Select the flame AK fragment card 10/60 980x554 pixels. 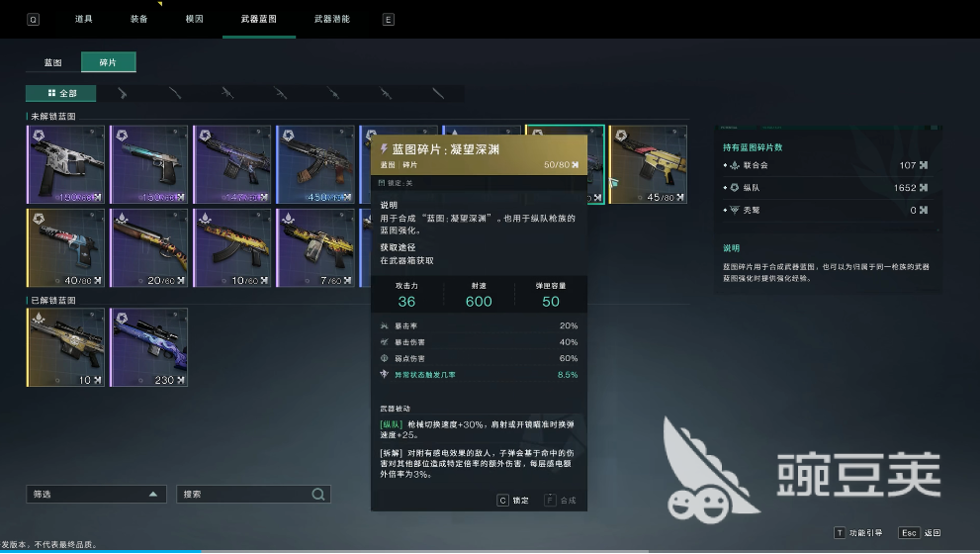231,247
